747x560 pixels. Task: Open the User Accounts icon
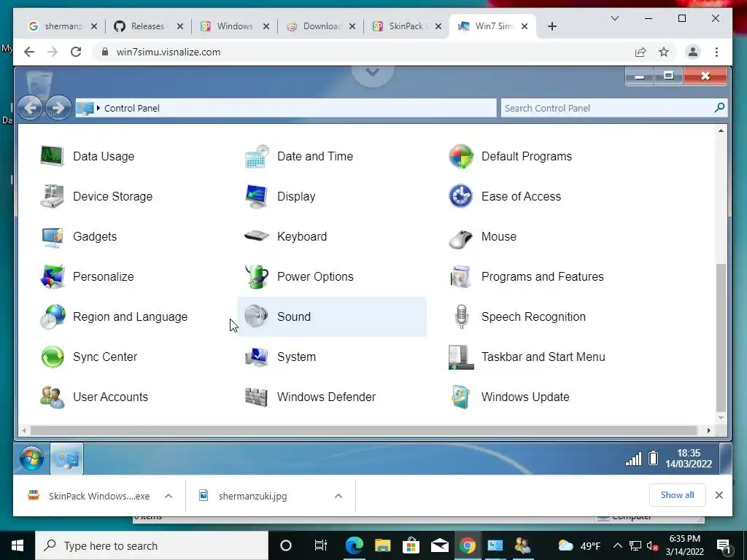point(52,397)
